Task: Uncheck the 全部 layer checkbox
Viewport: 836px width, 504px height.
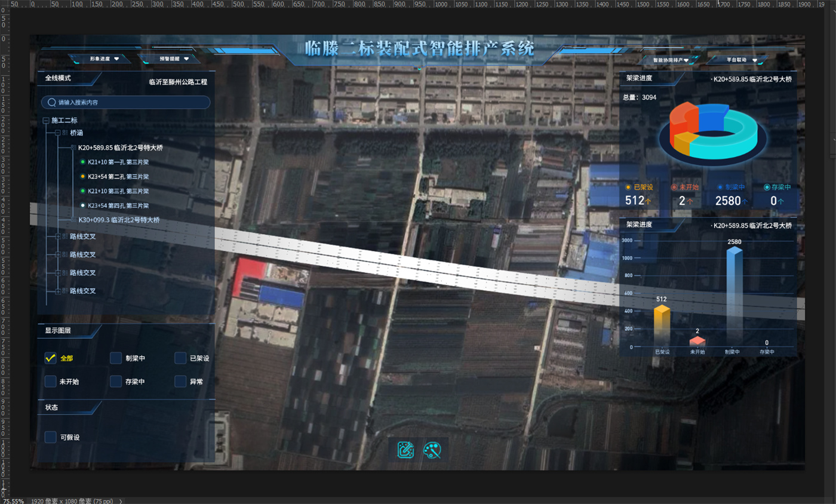Action: click(x=51, y=358)
